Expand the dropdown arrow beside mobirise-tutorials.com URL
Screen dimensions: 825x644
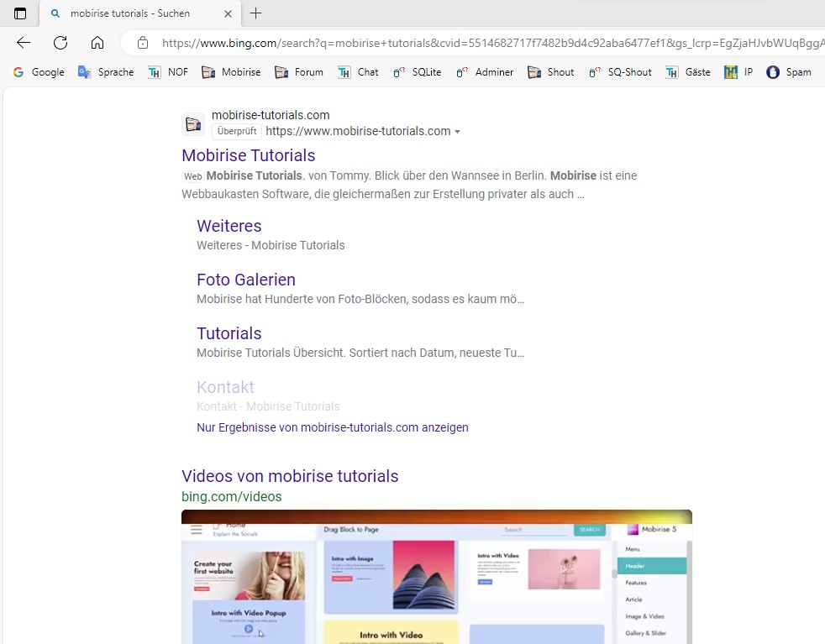pyautogui.click(x=458, y=132)
